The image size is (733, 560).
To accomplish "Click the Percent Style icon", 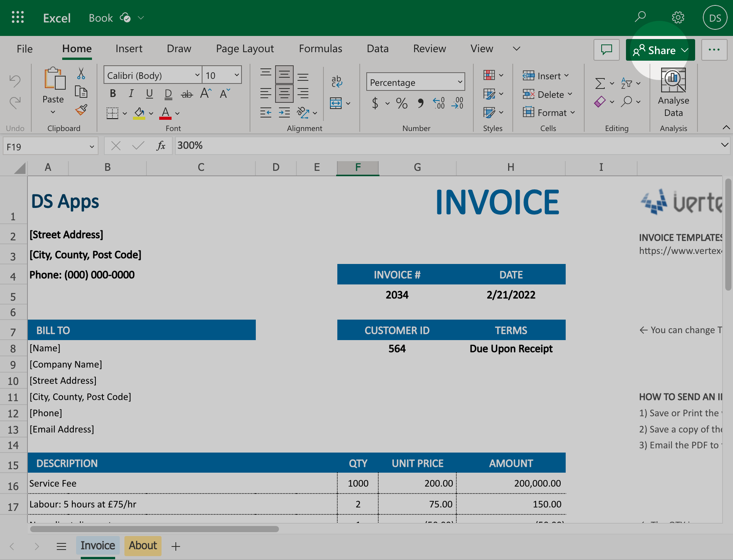I will [x=401, y=103].
